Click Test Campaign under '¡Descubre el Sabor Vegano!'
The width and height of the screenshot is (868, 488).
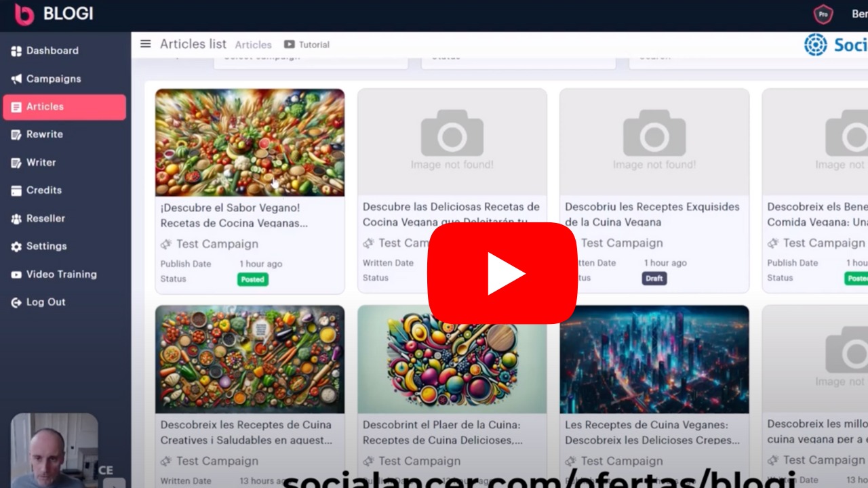217,244
